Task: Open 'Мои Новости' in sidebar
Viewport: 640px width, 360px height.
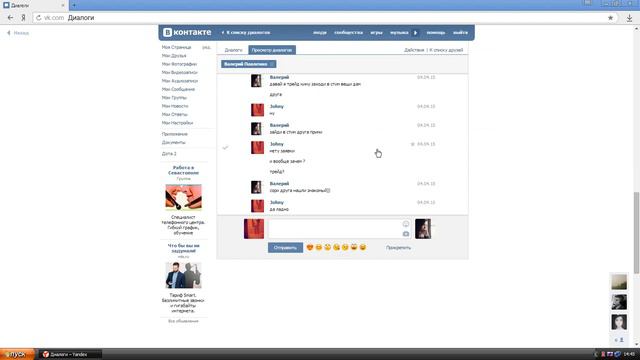Action: pos(175,106)
